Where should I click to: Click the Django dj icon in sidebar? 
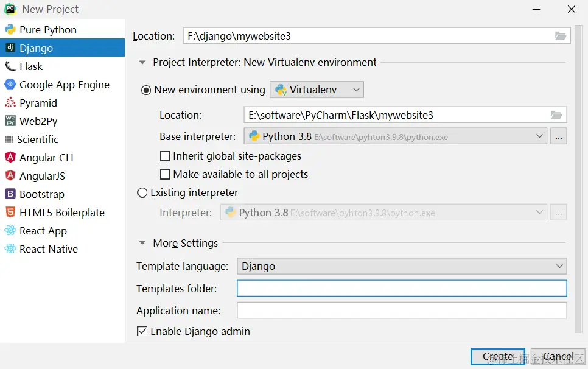(10, 47)
